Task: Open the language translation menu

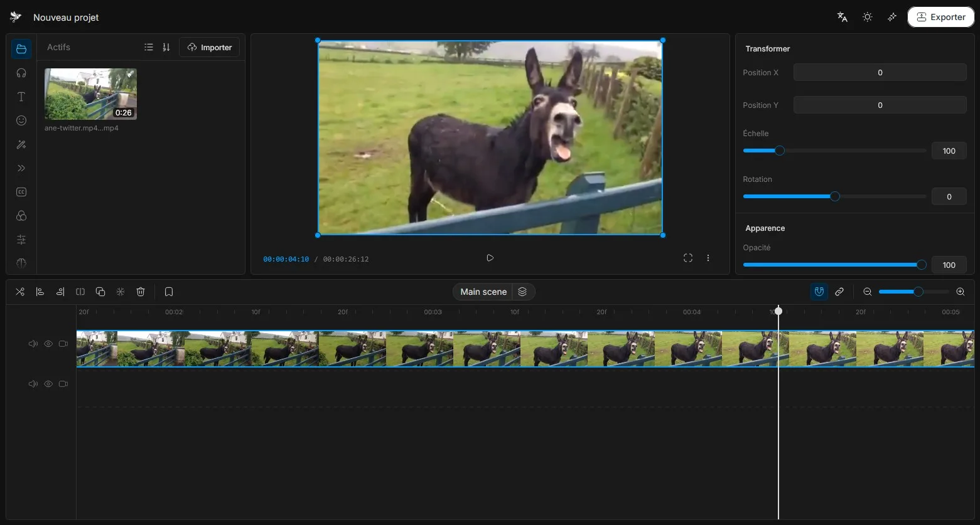Action: tap(843, 17)
